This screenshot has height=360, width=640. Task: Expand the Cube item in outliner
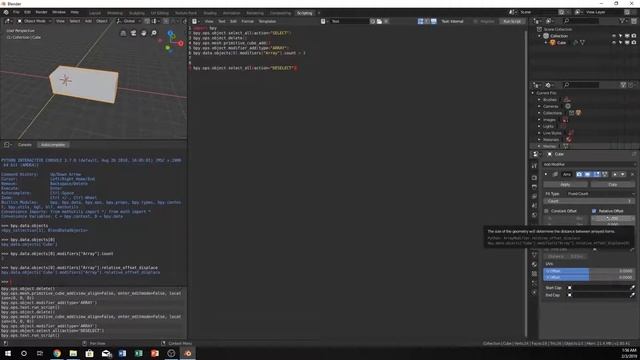click(546, 42)
